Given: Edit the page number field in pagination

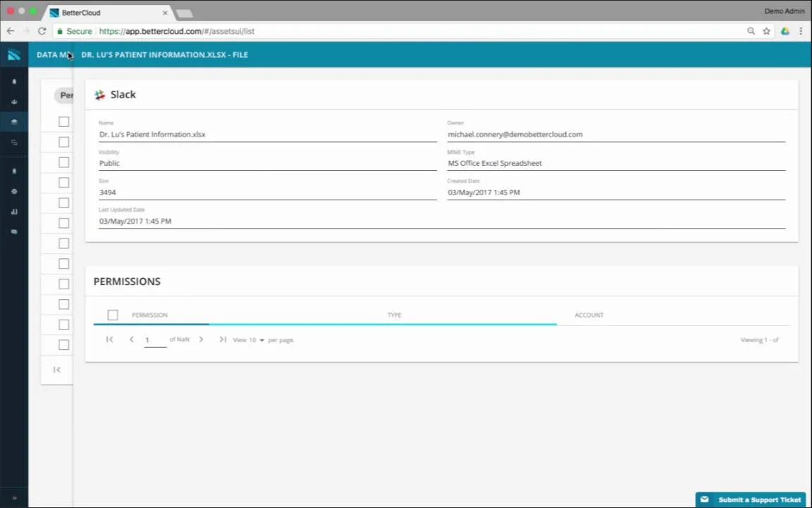Looking at the screenshot, I should coord(155,340).
